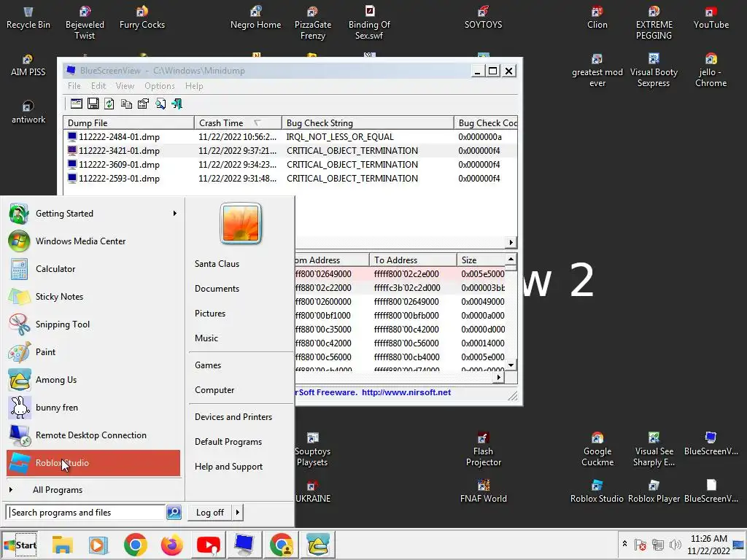Launch Among Us from the Start menu

93,380
